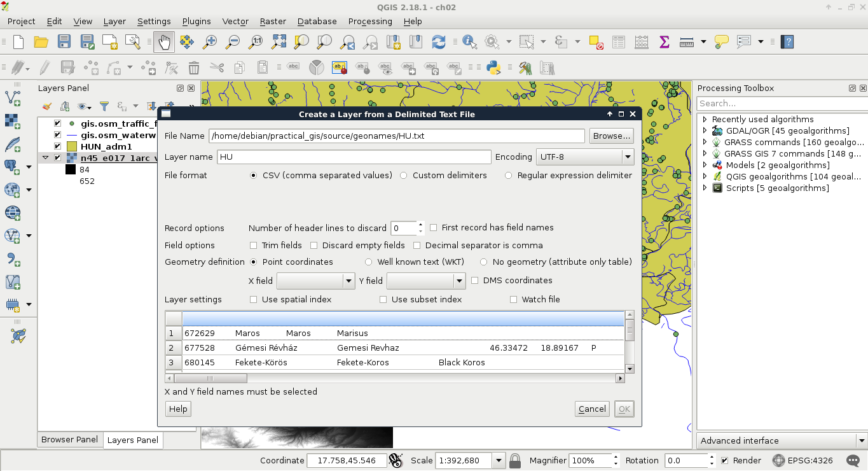Click the Refresh map icon
This screenshot has height=471, width=868.
pos(439,42)
